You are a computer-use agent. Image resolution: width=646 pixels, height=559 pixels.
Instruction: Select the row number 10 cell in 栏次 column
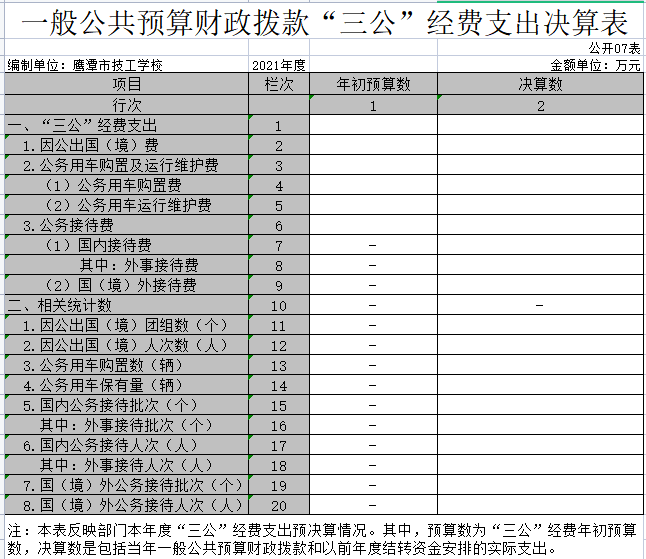[x=279, y=305]
